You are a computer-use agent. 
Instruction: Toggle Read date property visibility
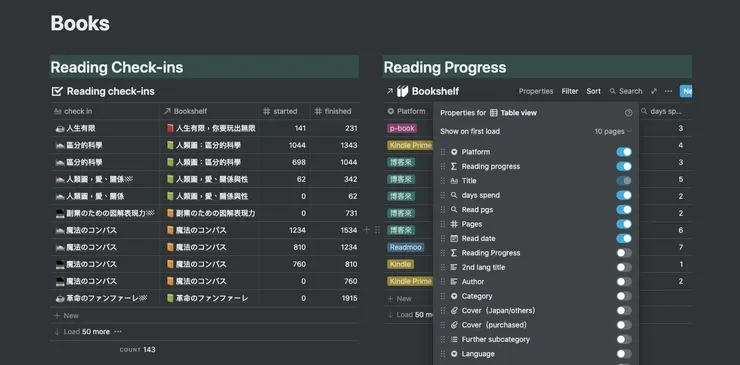(623, 238)
